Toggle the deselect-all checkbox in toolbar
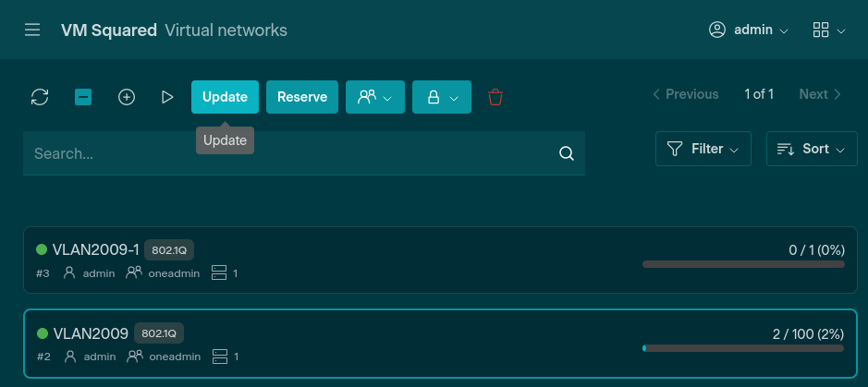This screenshot has height=387, width=868. (83, 97)
